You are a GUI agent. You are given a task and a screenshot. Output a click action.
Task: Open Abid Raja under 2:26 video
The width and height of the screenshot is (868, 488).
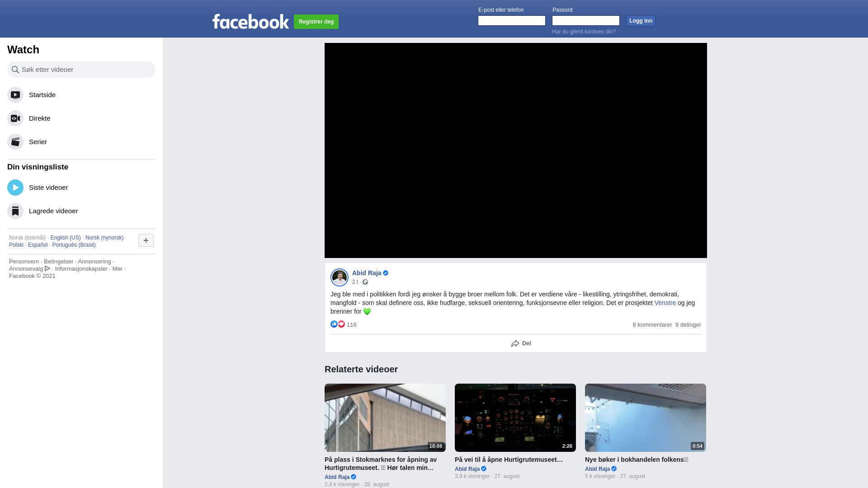pos(467,469)
